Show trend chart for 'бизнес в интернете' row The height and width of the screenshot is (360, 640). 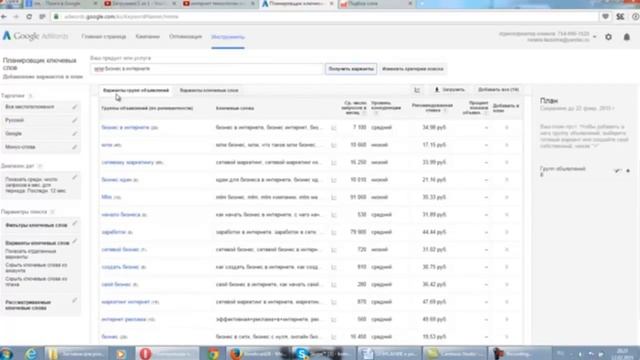tap(333, 128)
